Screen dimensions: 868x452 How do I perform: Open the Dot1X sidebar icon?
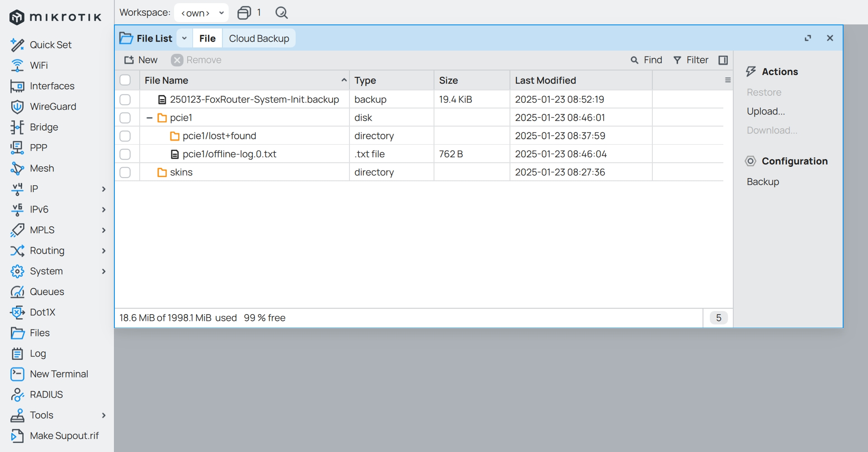click(17, 312)
